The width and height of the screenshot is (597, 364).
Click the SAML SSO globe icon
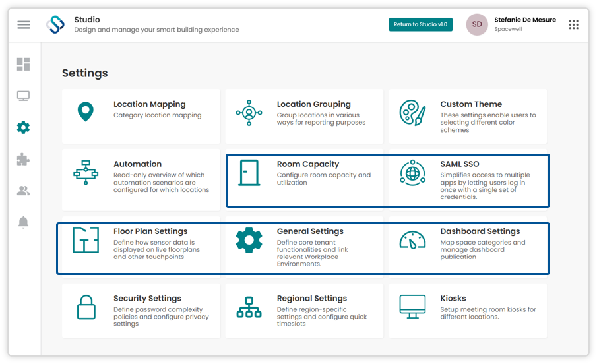click(x=412, y=173)
